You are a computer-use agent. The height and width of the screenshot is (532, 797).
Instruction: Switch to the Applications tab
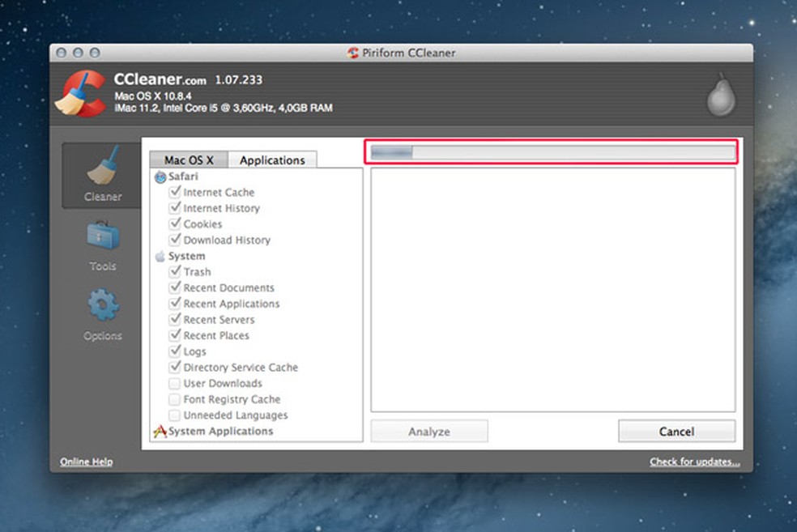pos(272,160)
